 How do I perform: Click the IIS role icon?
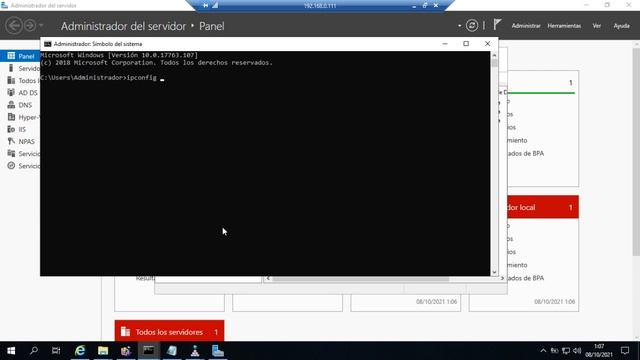coord(11,129)
